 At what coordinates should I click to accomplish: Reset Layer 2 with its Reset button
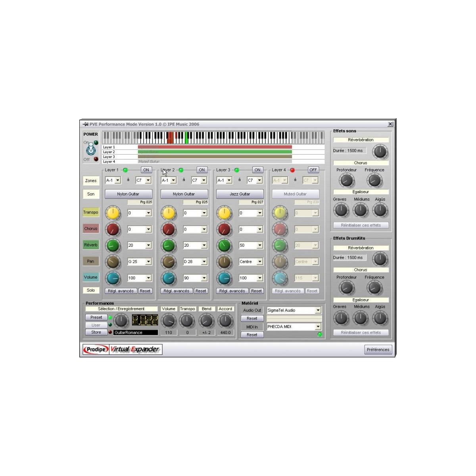201,291
